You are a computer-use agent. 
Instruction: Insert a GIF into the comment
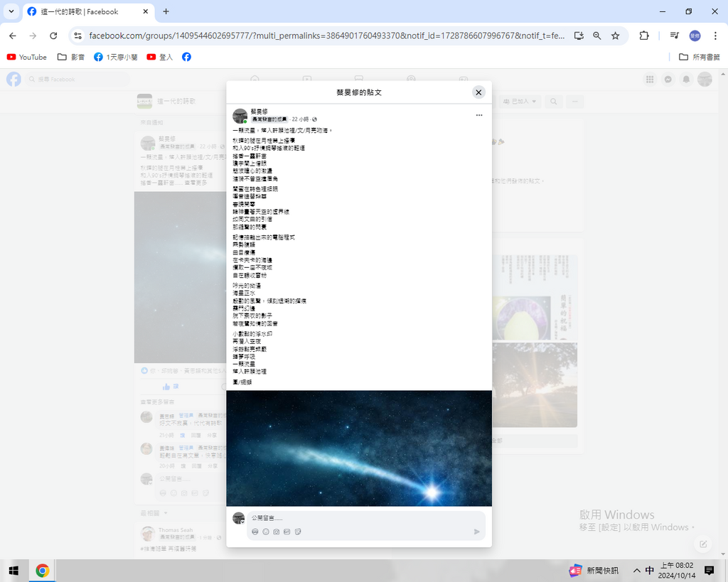(x=287, y=532)
